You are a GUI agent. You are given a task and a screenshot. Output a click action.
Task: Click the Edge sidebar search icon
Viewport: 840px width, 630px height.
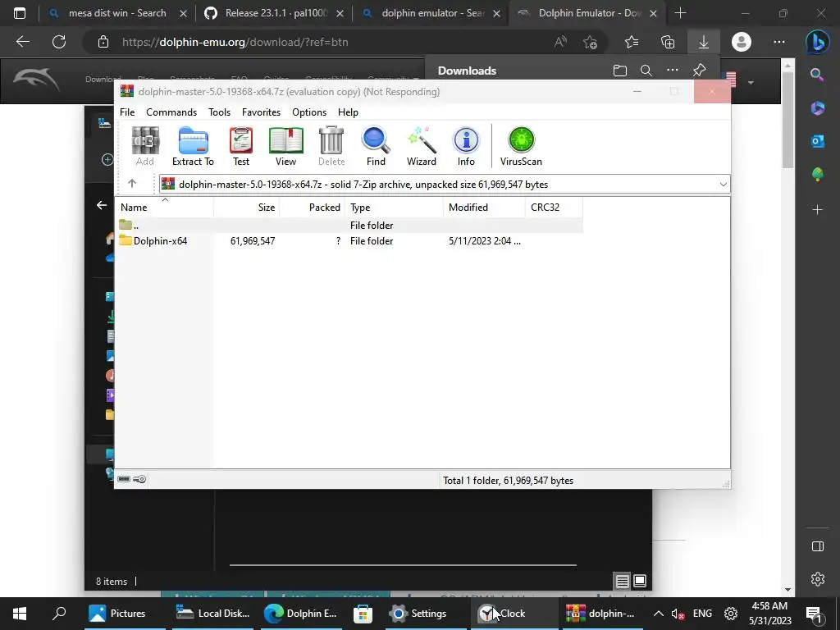818,75
